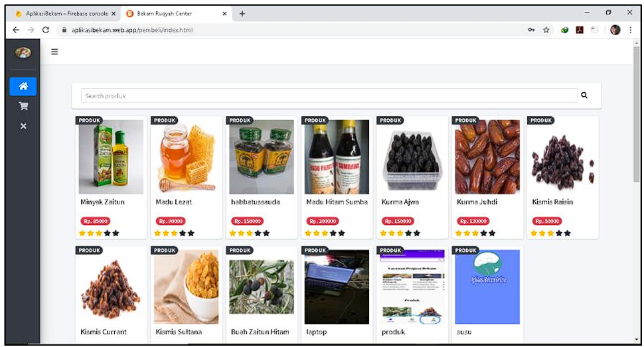Open the Minyak Zaitun product image
Viewport: 644px width, 347px height.
click(111, 157)
